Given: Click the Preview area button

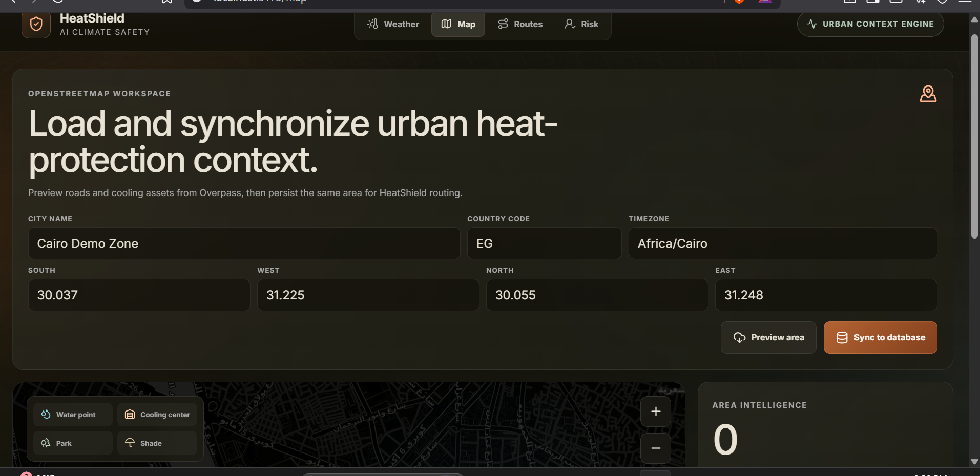Looking at the screenshot, I should pyautogui.click(x=768, y=337).
